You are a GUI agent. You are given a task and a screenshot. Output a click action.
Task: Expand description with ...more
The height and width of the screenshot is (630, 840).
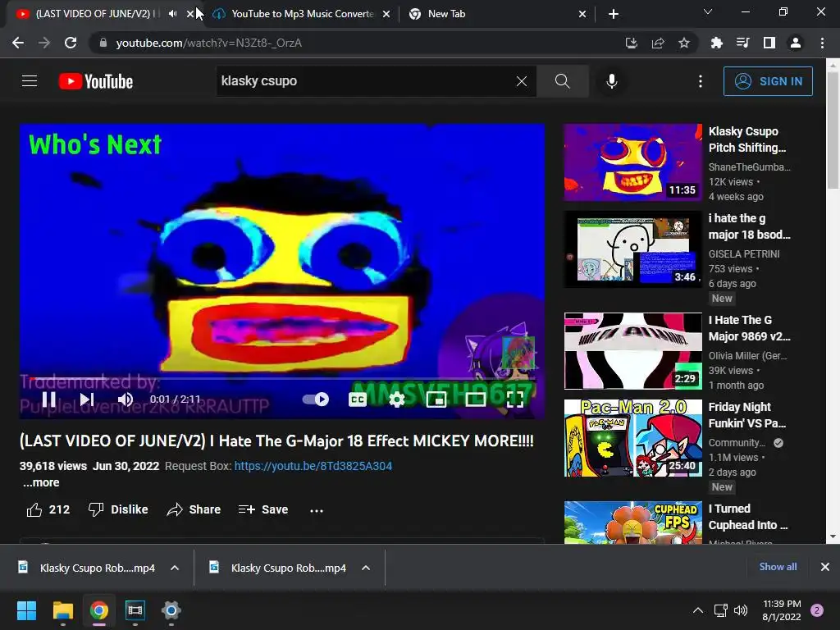tap(41, 482)
